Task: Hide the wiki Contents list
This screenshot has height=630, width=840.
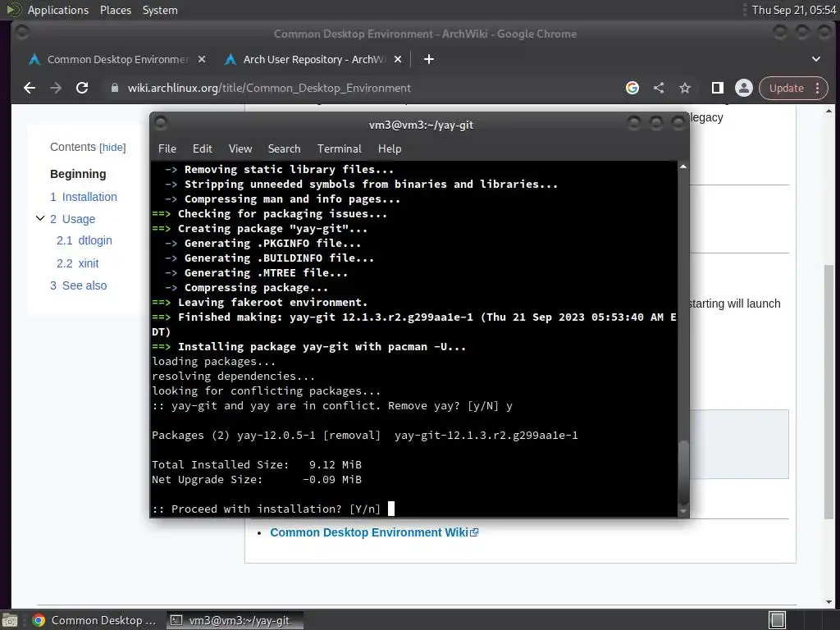Action: point(112,148)
